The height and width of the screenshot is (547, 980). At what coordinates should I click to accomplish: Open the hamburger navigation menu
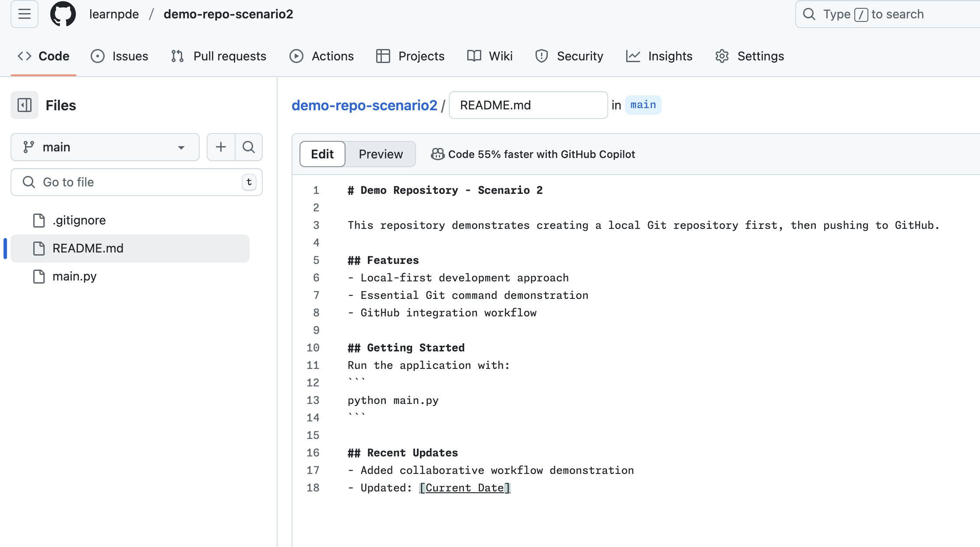(x=25, y=14)
